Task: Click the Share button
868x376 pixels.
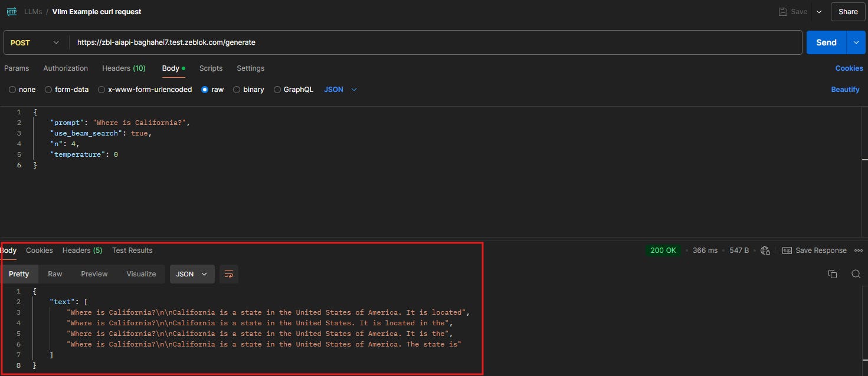Action: [x=848, y=12]
